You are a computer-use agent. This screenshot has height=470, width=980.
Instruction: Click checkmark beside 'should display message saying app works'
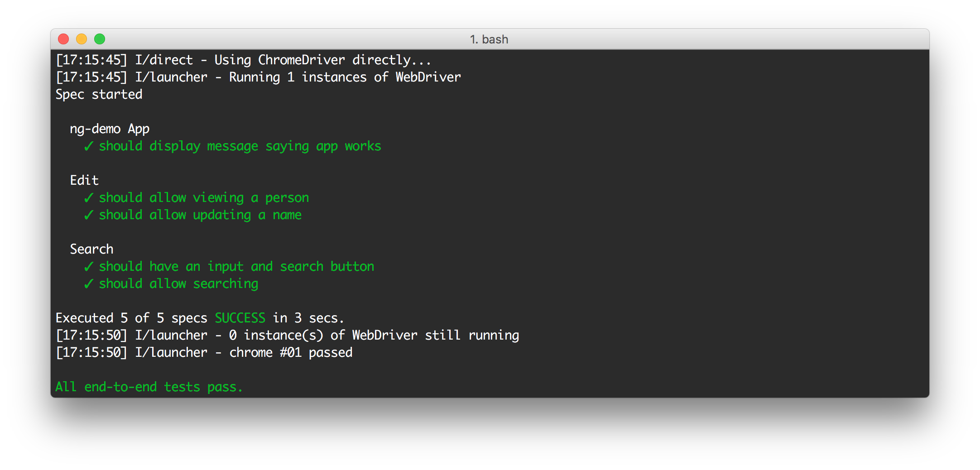[89, 146]
